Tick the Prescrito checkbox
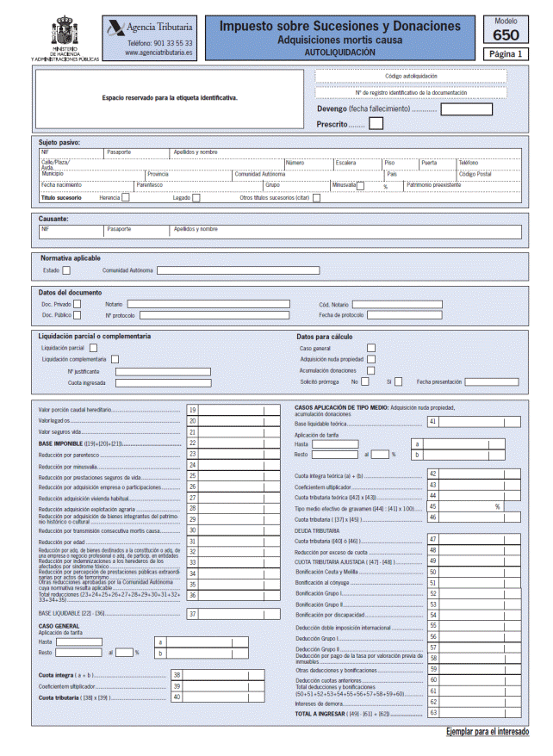Viewport: 553px width, 756px height. [x=376, y=123]
